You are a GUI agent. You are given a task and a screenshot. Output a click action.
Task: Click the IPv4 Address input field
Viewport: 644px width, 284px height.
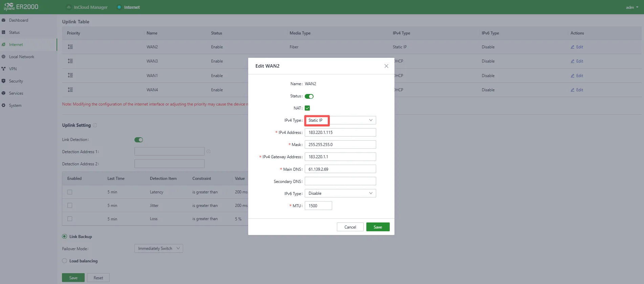340,133
